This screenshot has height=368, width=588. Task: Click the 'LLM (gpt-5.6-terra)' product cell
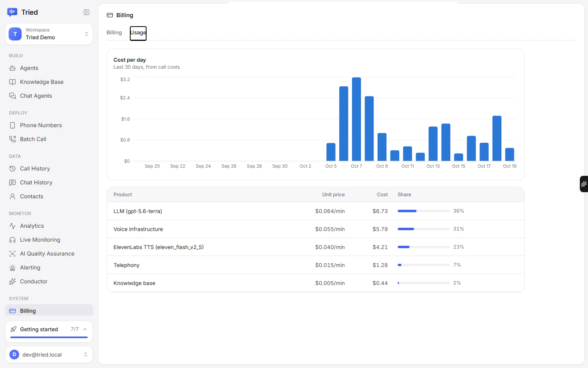point(138,211)
